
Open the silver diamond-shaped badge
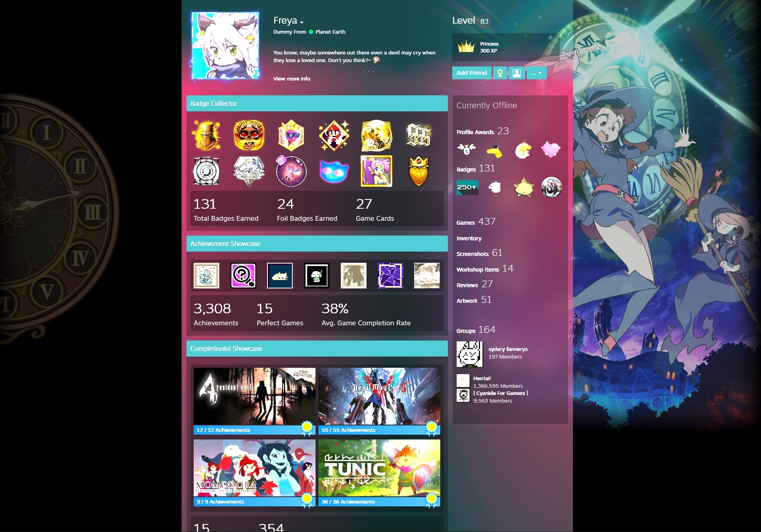click(x=249, y=171)
